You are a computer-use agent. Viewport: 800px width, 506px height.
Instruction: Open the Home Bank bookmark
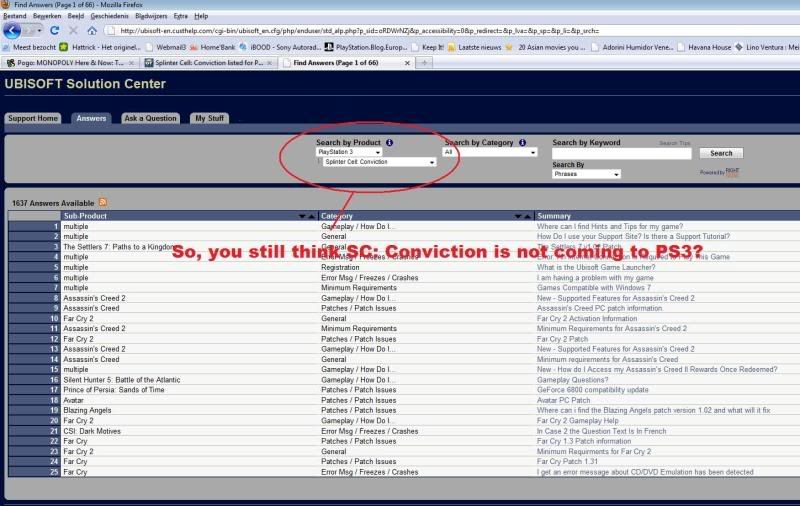click(x=213, y=47)
